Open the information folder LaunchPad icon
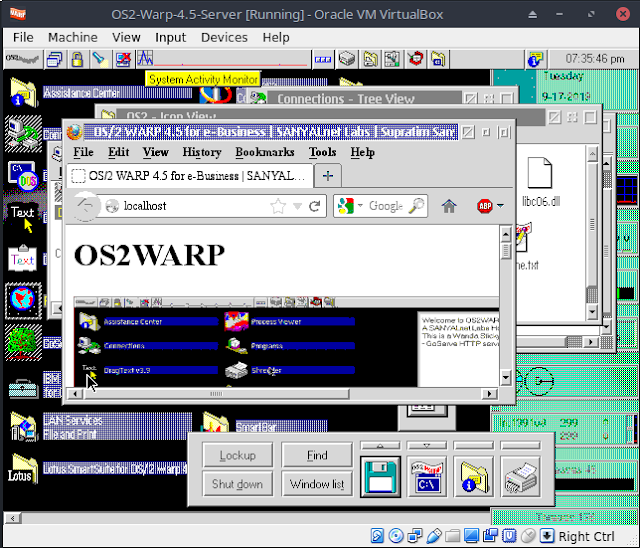Viewport: 640px width, 548px height. click(474, 477)
